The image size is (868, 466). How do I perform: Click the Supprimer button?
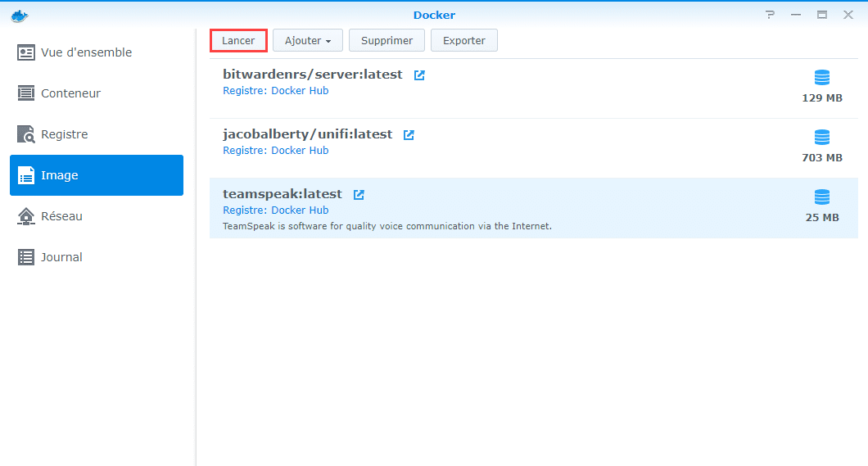[387, 40]
